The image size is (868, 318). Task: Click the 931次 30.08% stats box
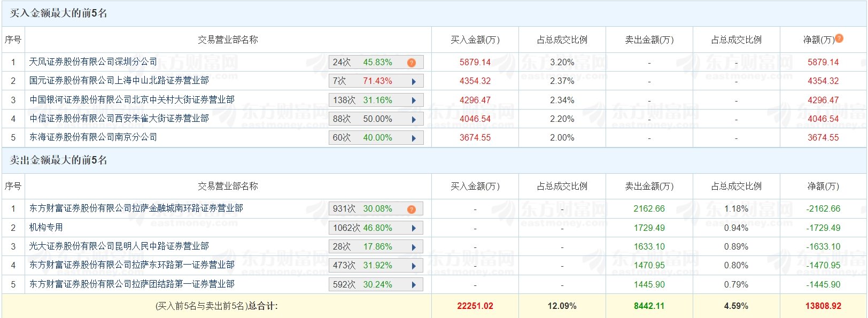376,208
